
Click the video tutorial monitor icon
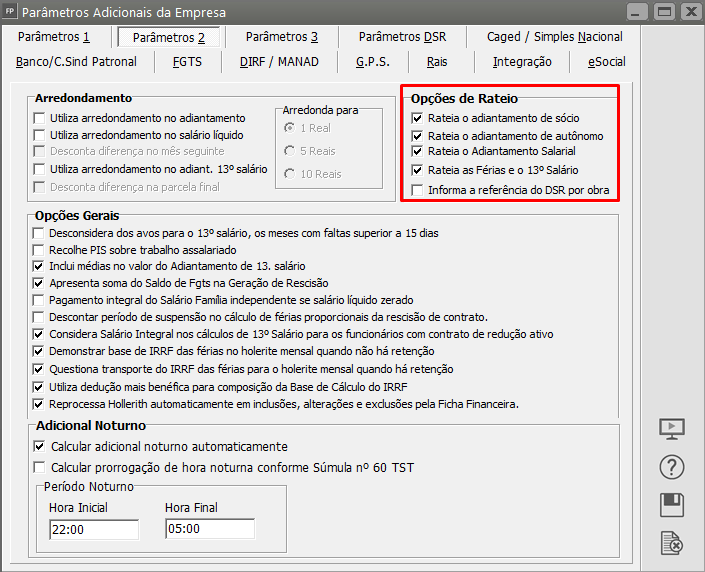click(x=672, y=429)
